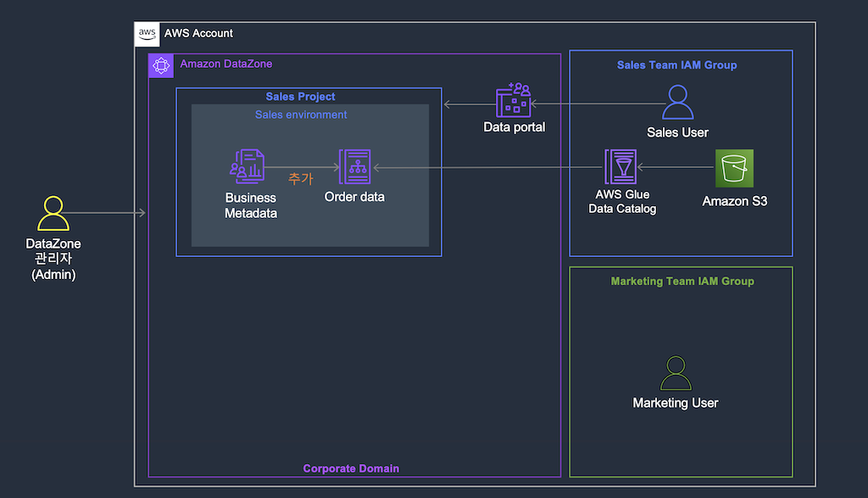Click the Amazon S3 bucket icon
This screenshot has height=498, width=868.
(x=735, y=168)
